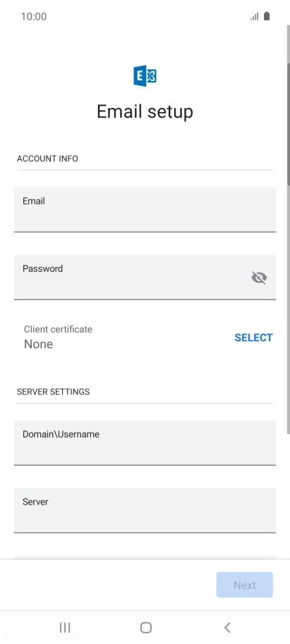Tap the signal strength icon
Viewport: 290px width, 644px height.
(x=255, y=16)
